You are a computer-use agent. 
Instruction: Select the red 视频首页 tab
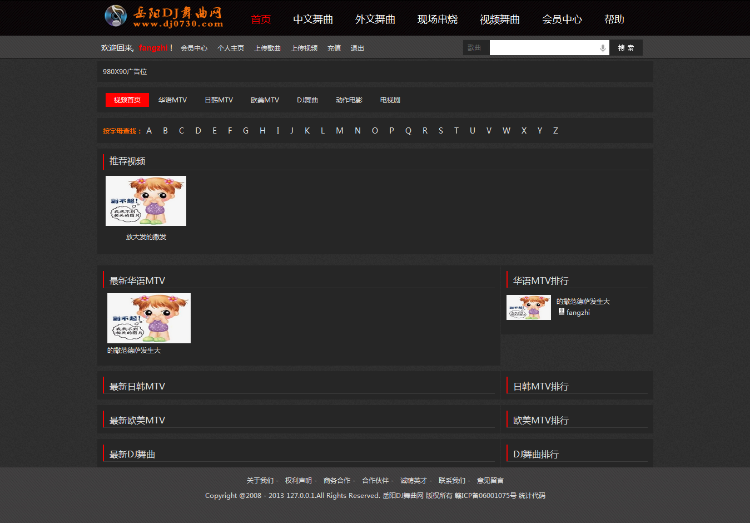click(127, 100)
